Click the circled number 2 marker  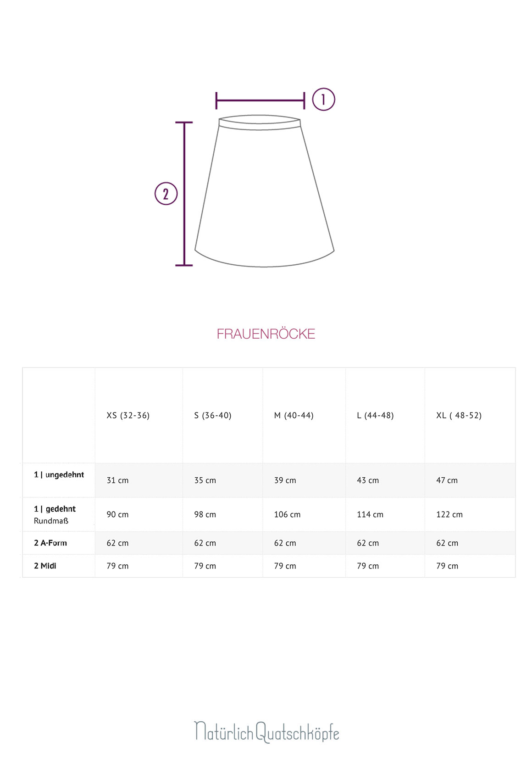pyautogui.click(x=166, y=194)
